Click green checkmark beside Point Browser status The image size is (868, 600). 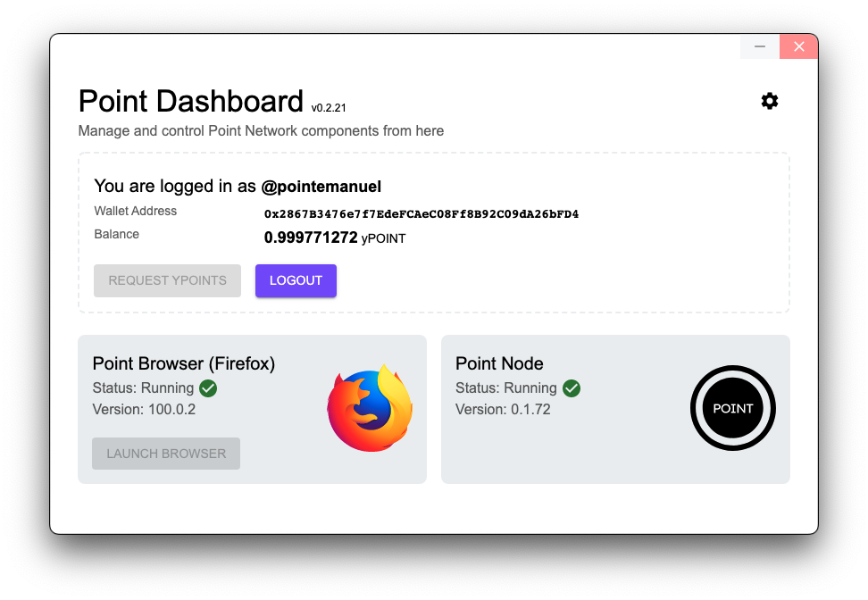pos(208,388)
